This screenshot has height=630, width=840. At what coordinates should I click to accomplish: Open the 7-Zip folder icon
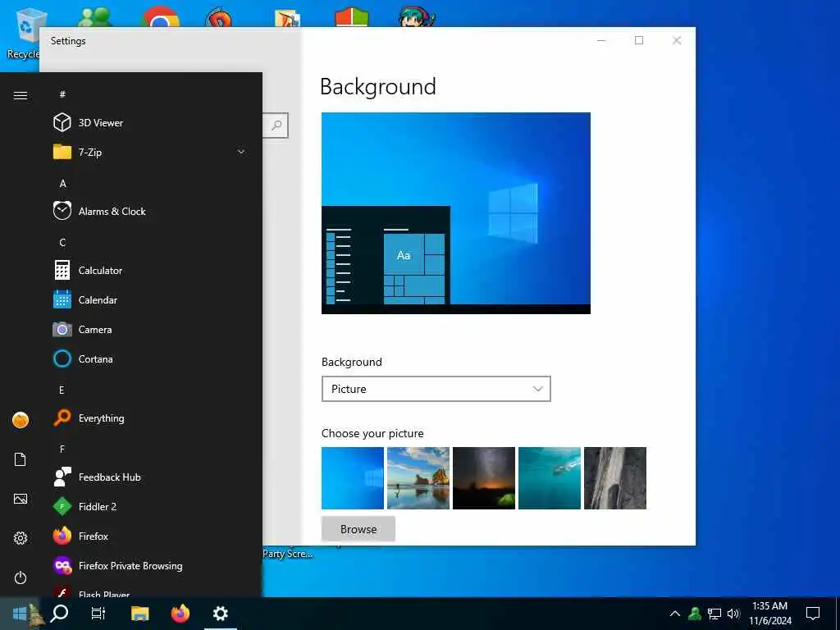62,152
